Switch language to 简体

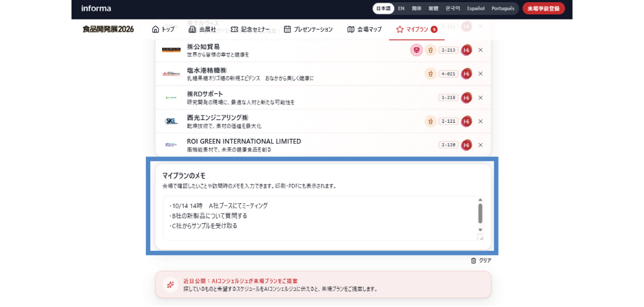(x=416, y=8)
